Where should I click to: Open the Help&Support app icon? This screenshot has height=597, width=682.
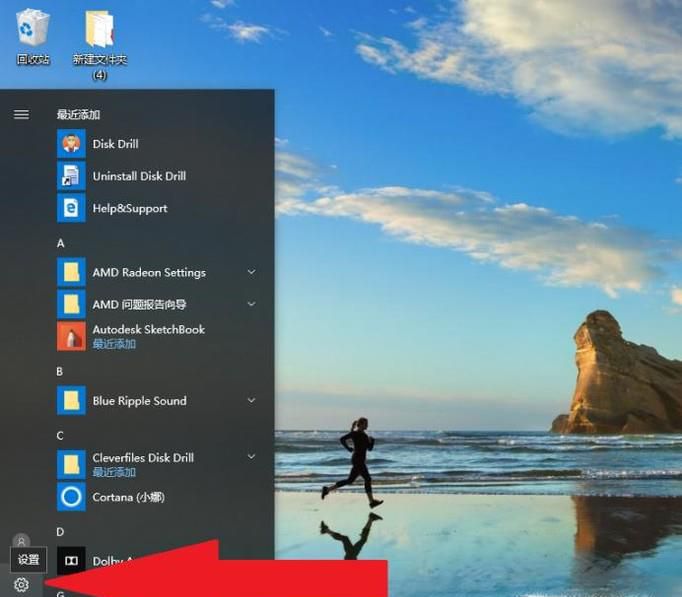(71, 208)
